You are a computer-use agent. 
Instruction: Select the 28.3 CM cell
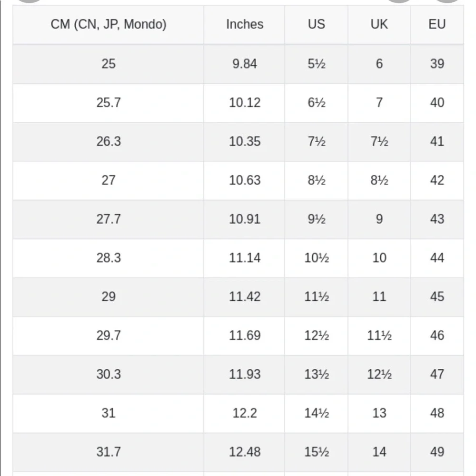tap(109, 258)
